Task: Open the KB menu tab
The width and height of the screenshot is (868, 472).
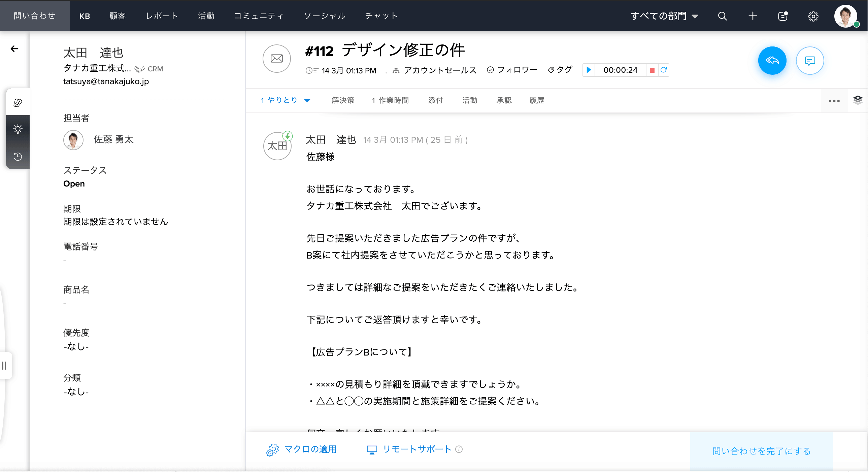Action: 85,16
